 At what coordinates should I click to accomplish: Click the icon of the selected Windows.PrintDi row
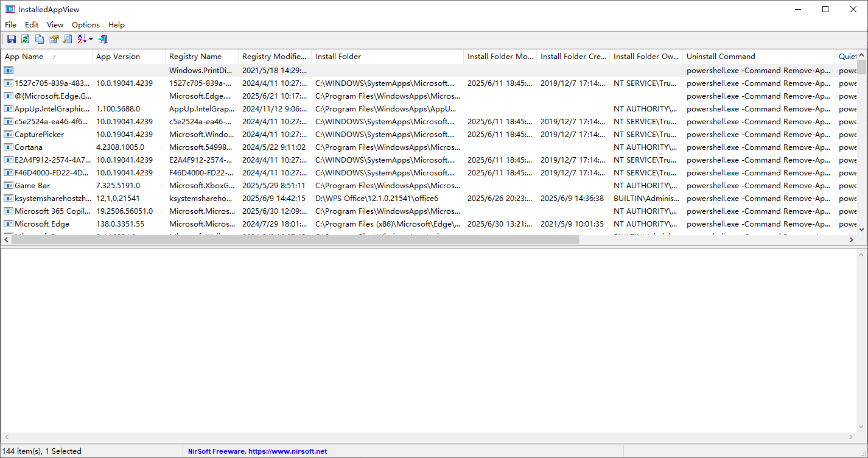tap(9, 71)
